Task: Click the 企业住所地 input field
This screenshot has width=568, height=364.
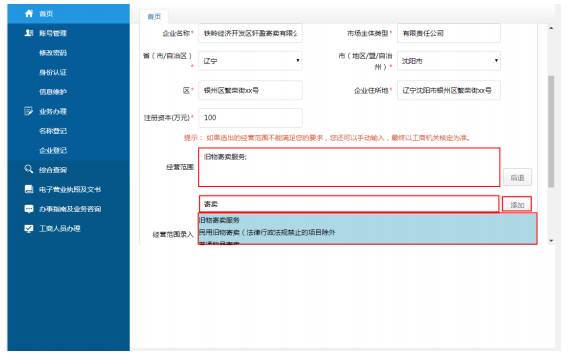Action: (449, 90)
